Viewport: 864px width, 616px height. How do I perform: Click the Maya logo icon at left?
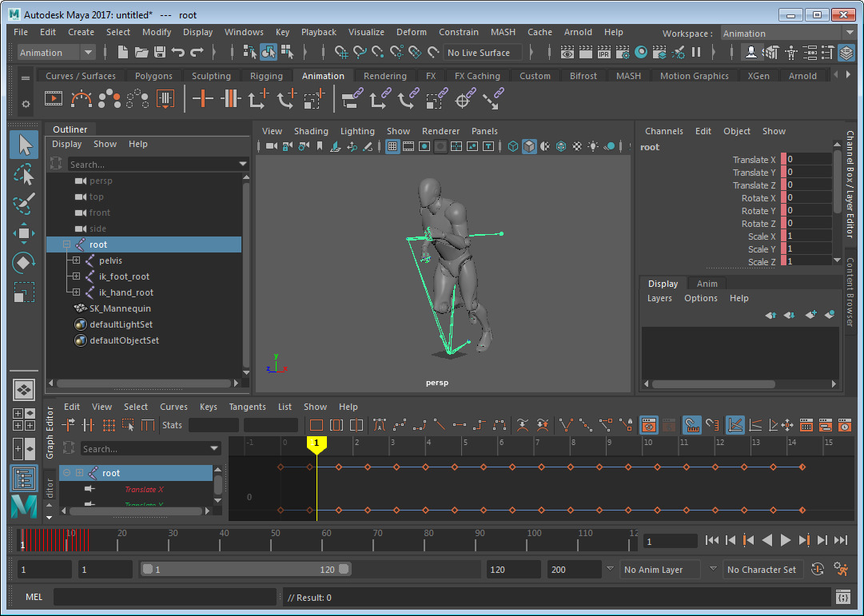tap(24, 507)
